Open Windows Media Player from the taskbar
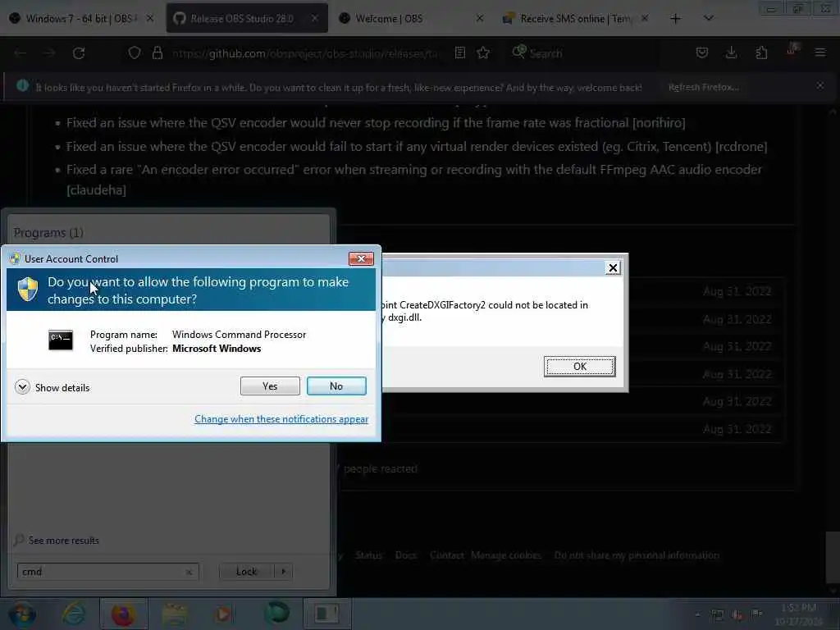This screenshot has height=630, width=840. point(225,614)
